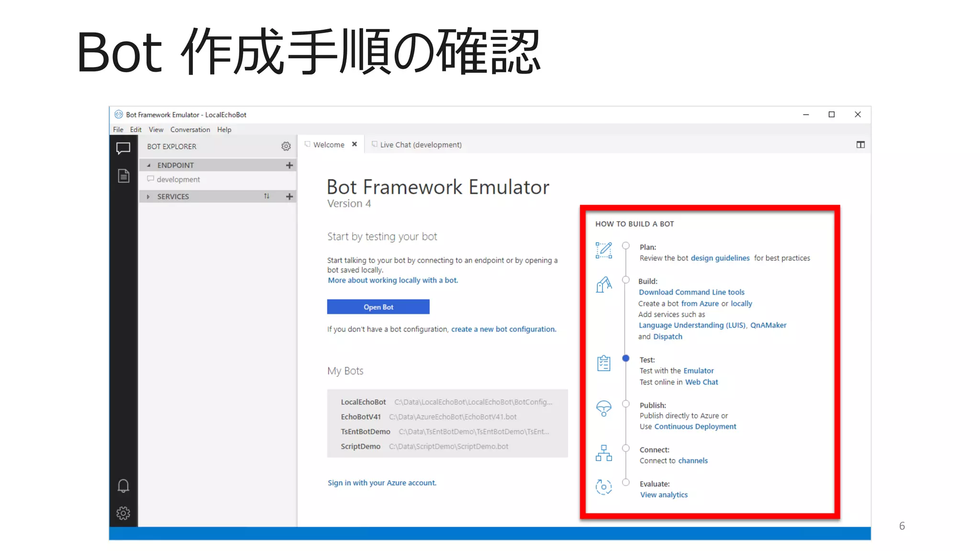Image resolution: width=980 pixels, height=551 pixels.
Task: Click the Evaluate step analytics icon
Action: (604, 487)
